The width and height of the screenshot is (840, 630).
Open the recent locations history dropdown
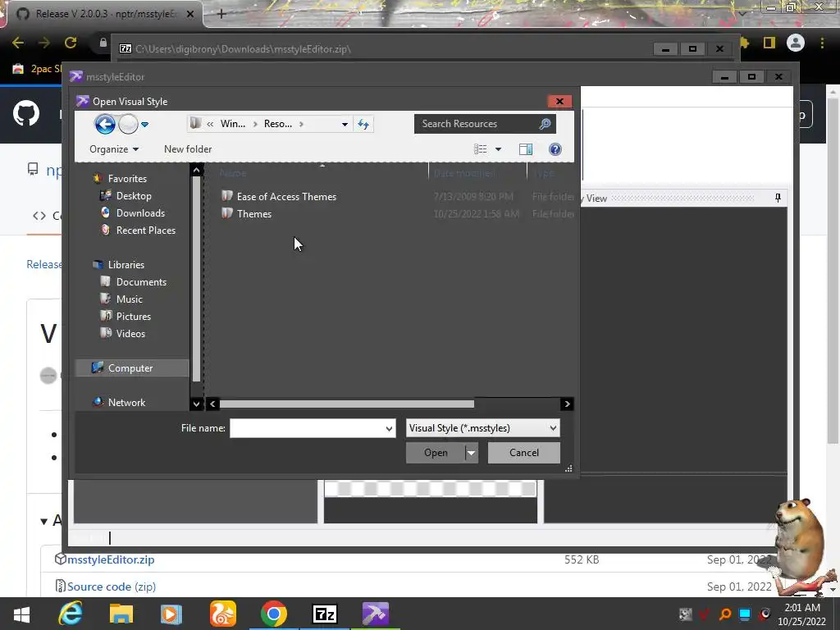[144, 125]
